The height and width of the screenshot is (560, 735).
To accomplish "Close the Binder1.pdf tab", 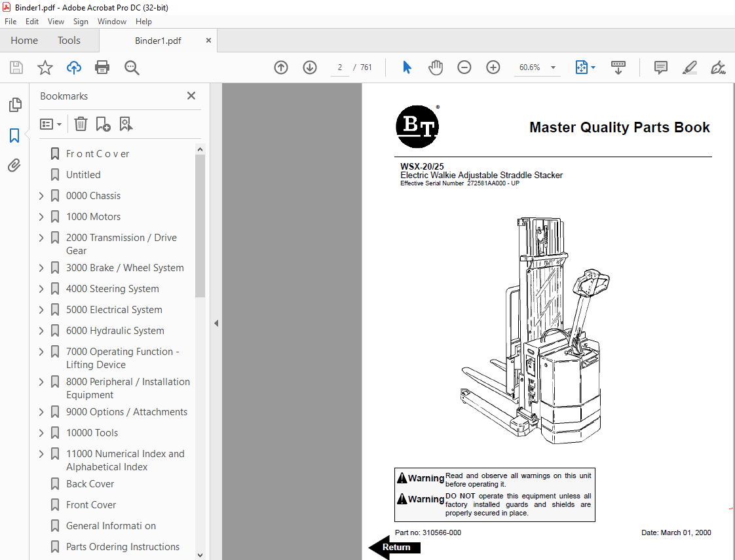I will (208, 41).
